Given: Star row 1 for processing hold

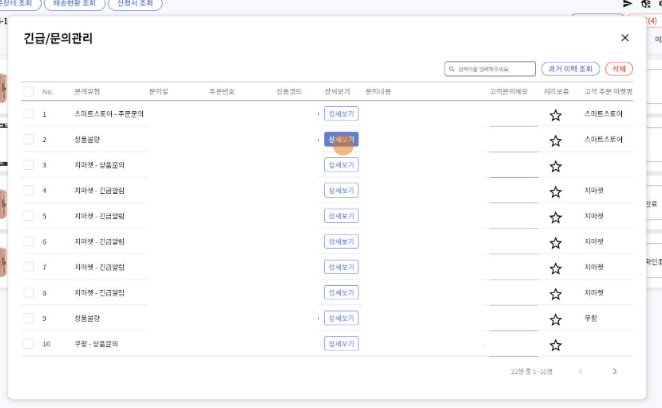Looking at the screenshot, I should click(x=555, y=115).
